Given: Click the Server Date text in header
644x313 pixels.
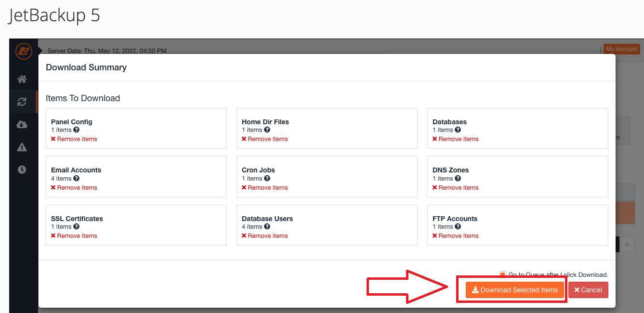Looking at the screenshot, I should pos(107,51).
